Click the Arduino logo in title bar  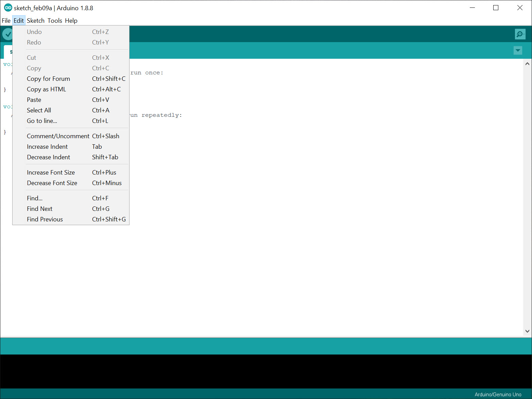8,8
